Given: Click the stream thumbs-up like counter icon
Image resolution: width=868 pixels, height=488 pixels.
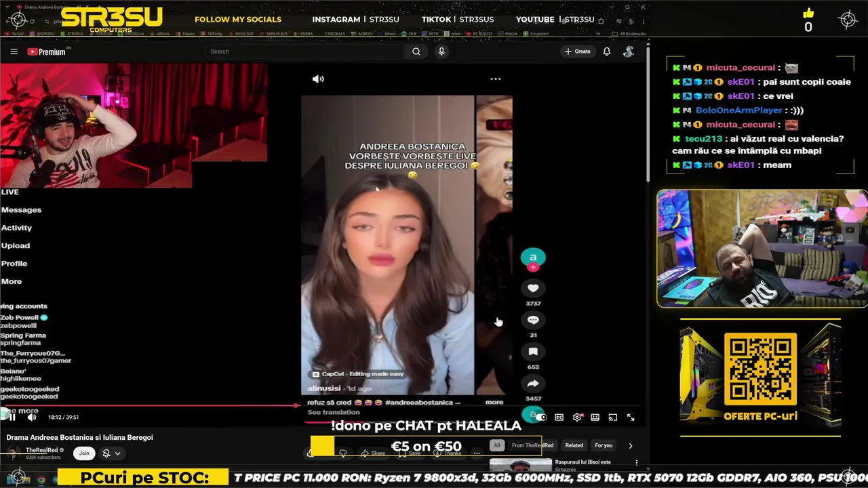Looking at the screenshot, I should tap(808, 14).
